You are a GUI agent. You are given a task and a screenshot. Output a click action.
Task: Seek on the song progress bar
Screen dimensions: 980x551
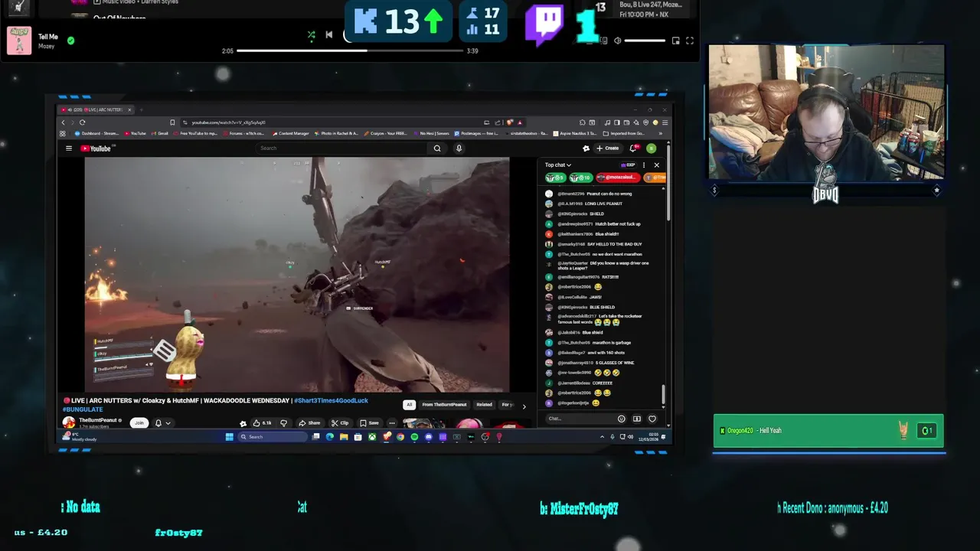(x=348, y=51)
